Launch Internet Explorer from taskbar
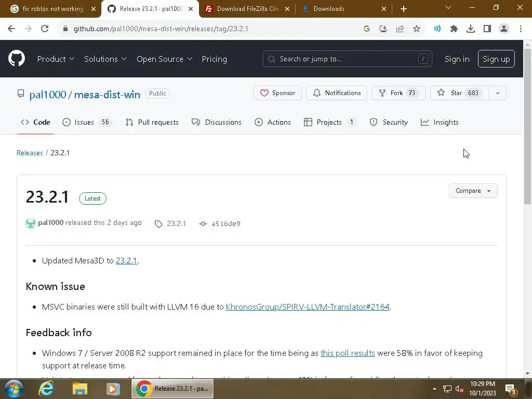Viewport: 532px width, 399px height. click(46, 389)
